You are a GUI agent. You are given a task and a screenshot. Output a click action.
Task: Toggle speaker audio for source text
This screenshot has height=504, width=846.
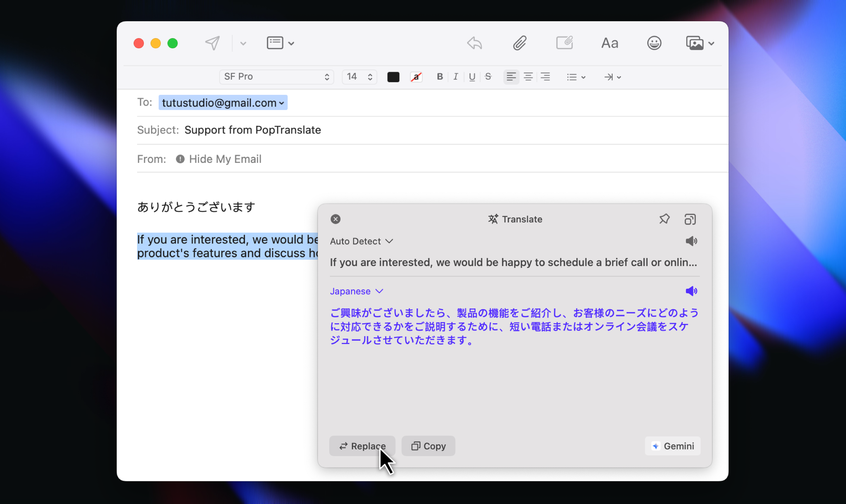[x=691, y=240]
